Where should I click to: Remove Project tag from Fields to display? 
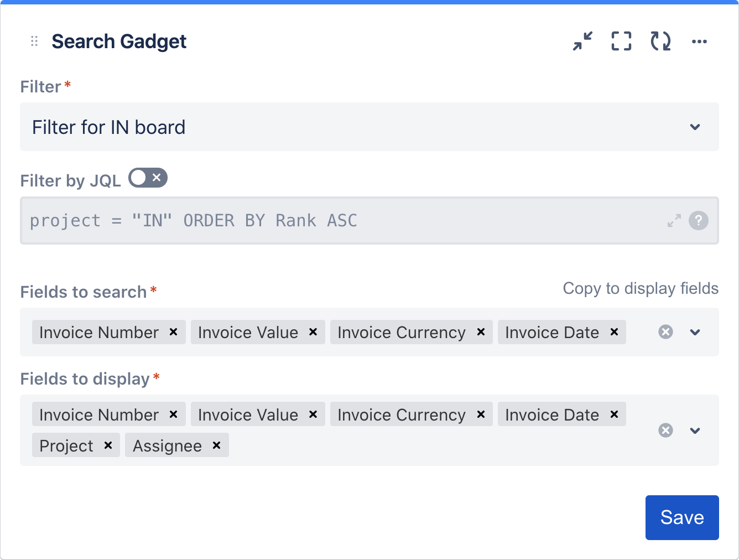click(x=108, y=445)
